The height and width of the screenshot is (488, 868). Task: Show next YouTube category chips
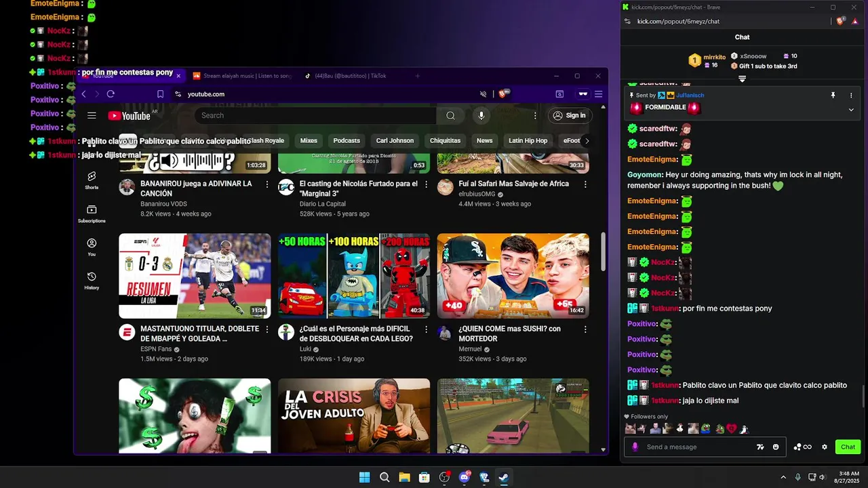(x=587, y=141)
